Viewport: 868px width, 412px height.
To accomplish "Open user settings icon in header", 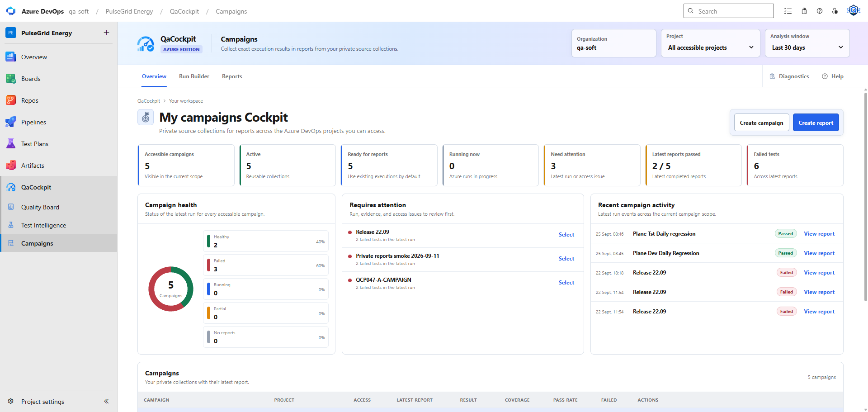I will click(x=835, y=11).
